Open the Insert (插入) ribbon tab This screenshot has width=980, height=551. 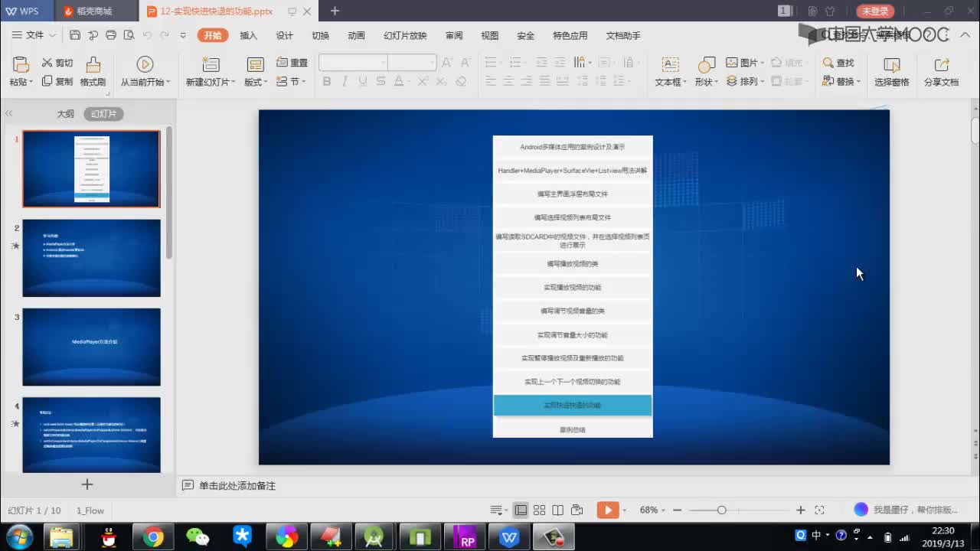click(x=248, y=35)
